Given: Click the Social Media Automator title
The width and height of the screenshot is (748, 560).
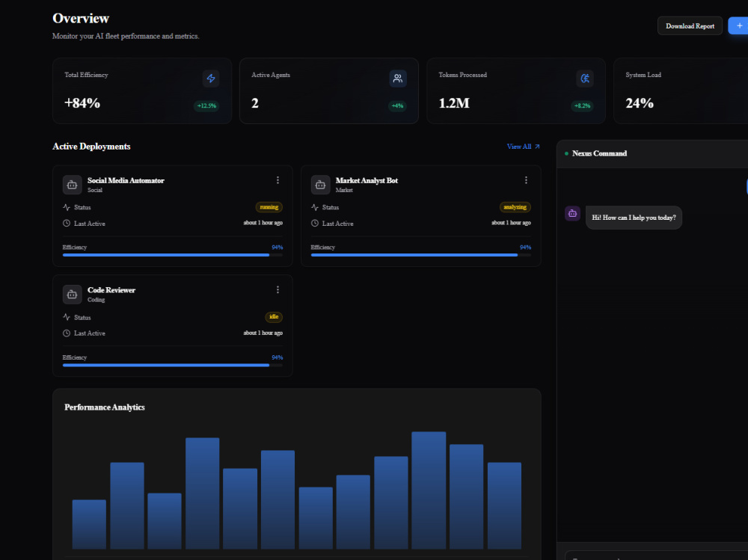Looking at the screenshot, I should tap(126, 180).
